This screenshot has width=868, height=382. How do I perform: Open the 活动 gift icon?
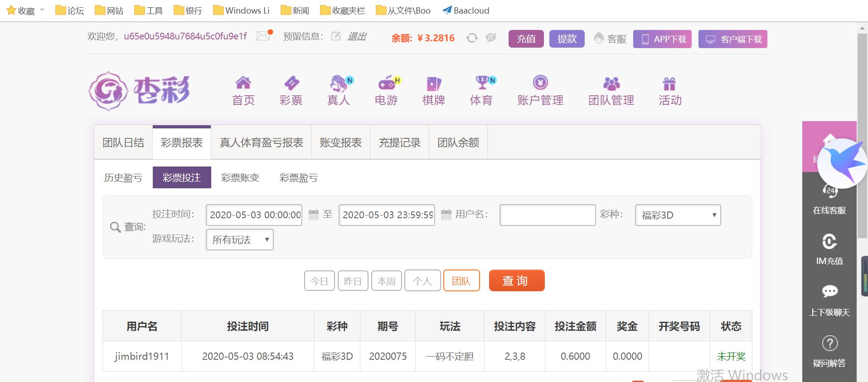pos(669,83)
